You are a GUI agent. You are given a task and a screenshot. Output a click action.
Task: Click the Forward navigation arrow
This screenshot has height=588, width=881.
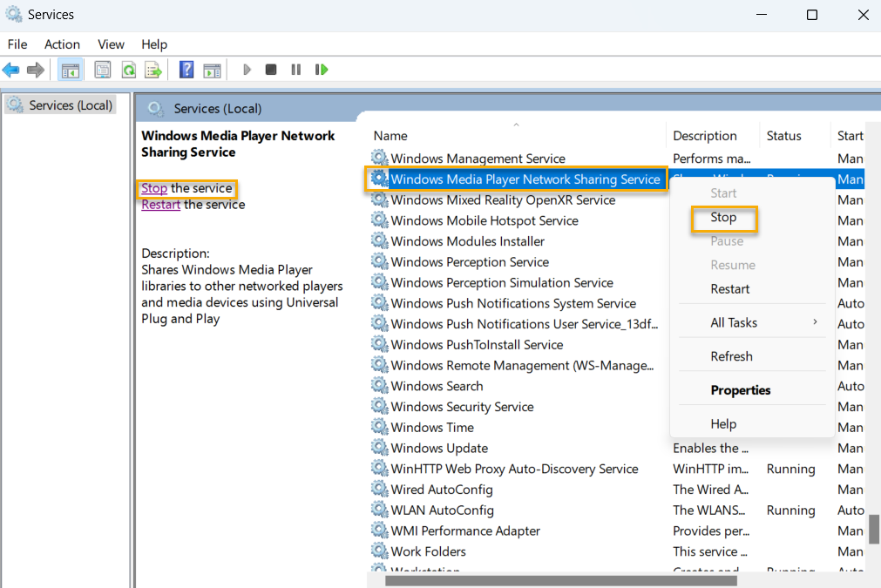click(34, 70)
